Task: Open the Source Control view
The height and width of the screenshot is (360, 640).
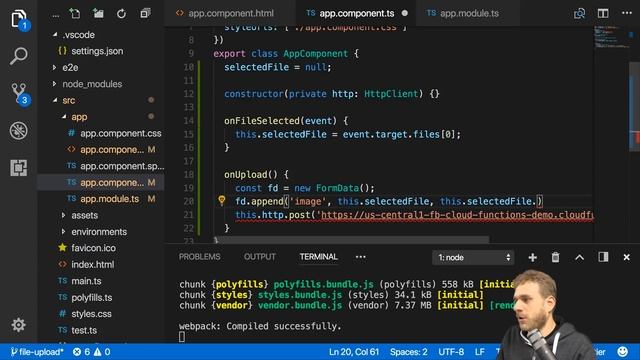Action: click(18, 93)
